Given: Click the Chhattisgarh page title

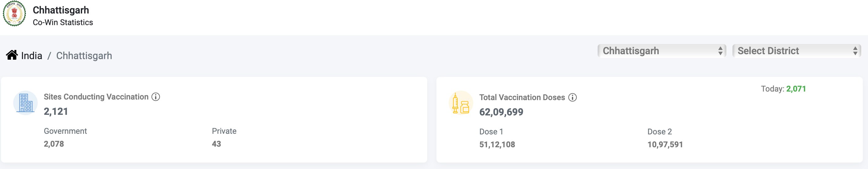Looking at the screenshot, I should click(61, 10).
